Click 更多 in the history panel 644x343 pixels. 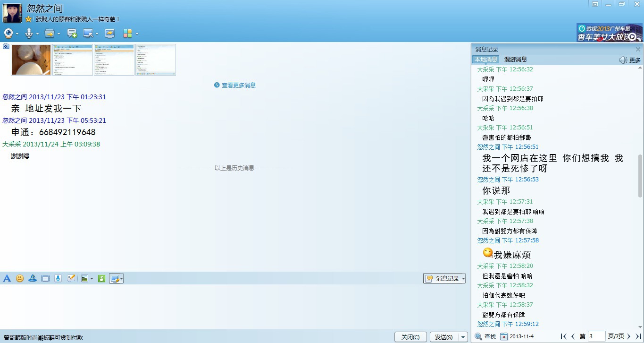coord(635,60)
